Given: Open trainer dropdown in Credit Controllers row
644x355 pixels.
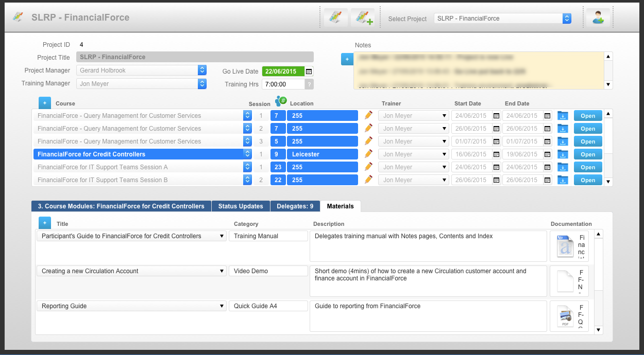Looking at the screenshot, I should 414,154.
